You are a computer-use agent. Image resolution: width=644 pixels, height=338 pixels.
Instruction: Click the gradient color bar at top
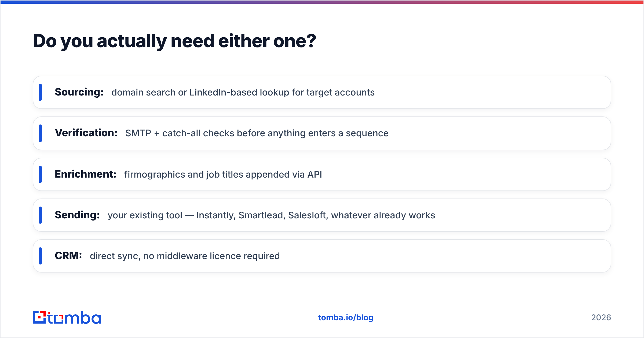coord(322,2)
